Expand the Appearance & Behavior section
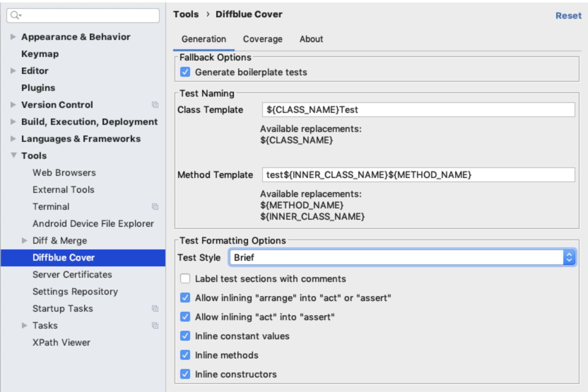 coord(13,37)
